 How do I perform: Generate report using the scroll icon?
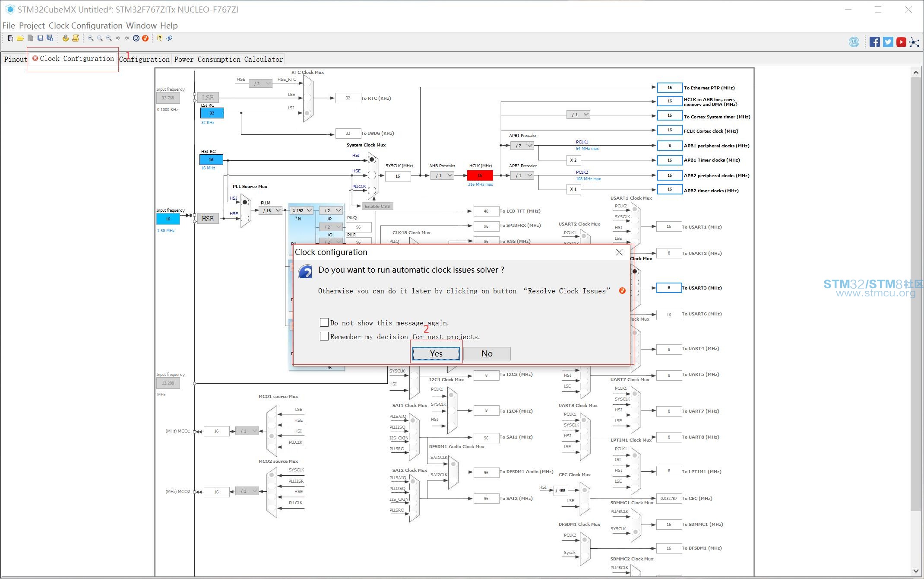pos(76,38)
